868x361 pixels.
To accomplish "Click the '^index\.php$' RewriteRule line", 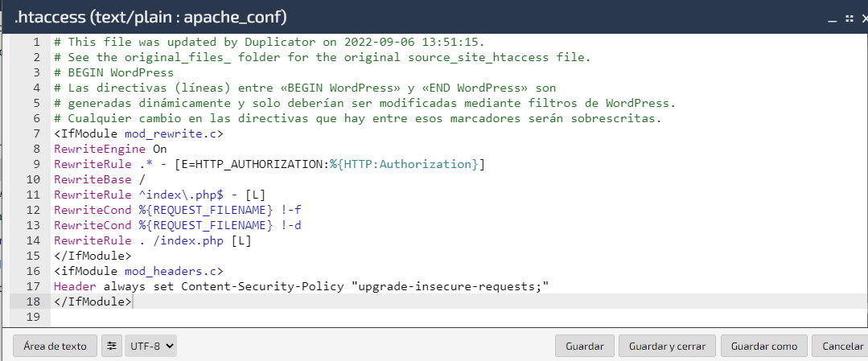I will tap(159, 195).
